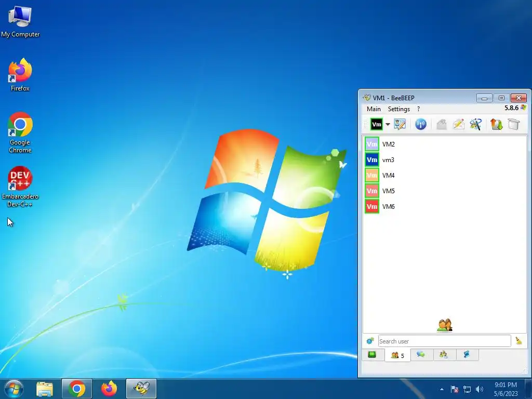Select the My Computer desktop icon
532x399 pixels.
point(20,22)
